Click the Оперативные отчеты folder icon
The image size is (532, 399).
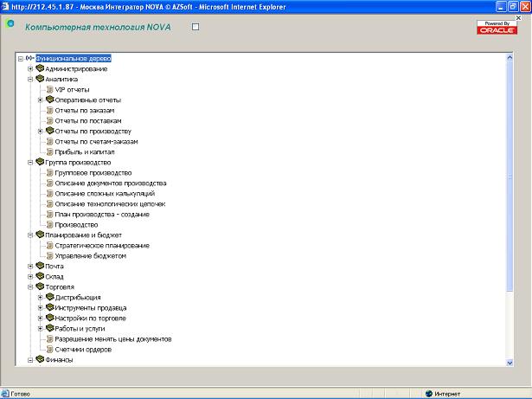[x=50, y=100]
